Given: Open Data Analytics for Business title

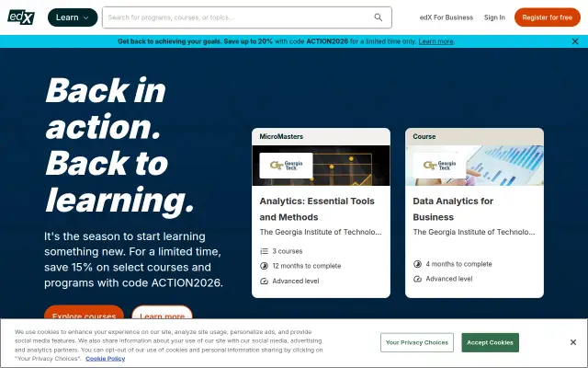Looking at the screenshot, I should click(x=453, y=209).
